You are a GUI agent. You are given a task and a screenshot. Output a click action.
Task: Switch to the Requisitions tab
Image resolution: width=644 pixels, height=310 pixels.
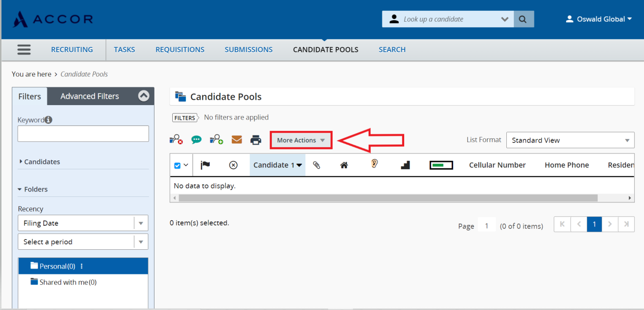point(180,49)
